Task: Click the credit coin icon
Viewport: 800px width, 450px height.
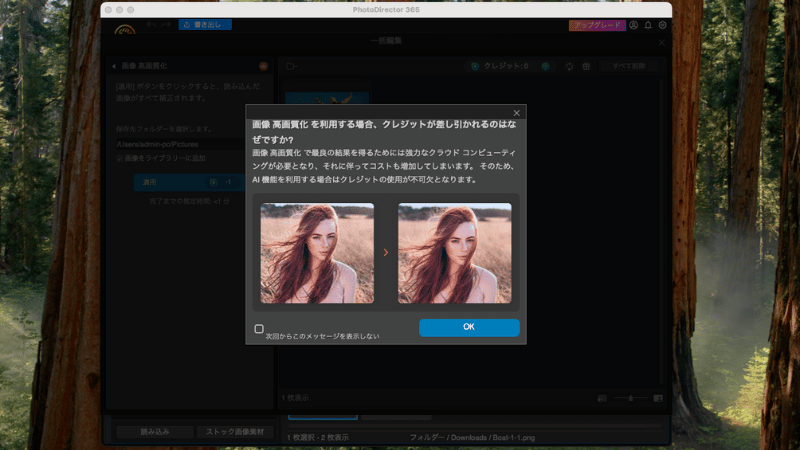Action: coord(475,66)
